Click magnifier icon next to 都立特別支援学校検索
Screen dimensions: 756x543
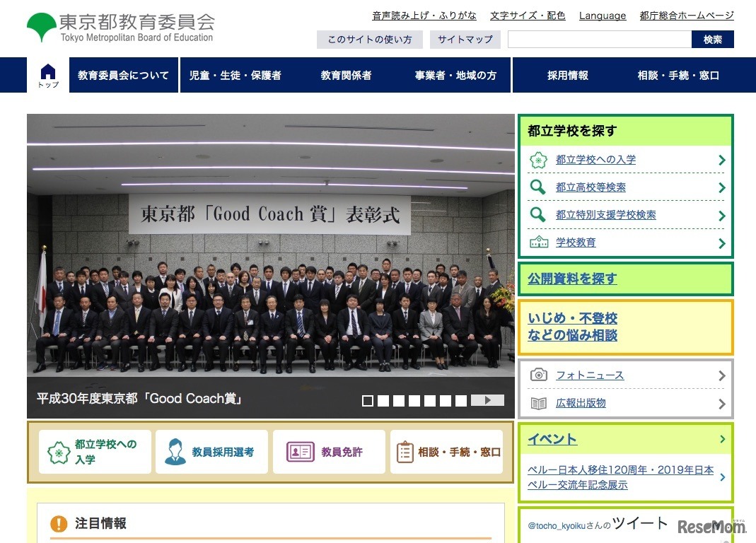(x=537, y=215)
